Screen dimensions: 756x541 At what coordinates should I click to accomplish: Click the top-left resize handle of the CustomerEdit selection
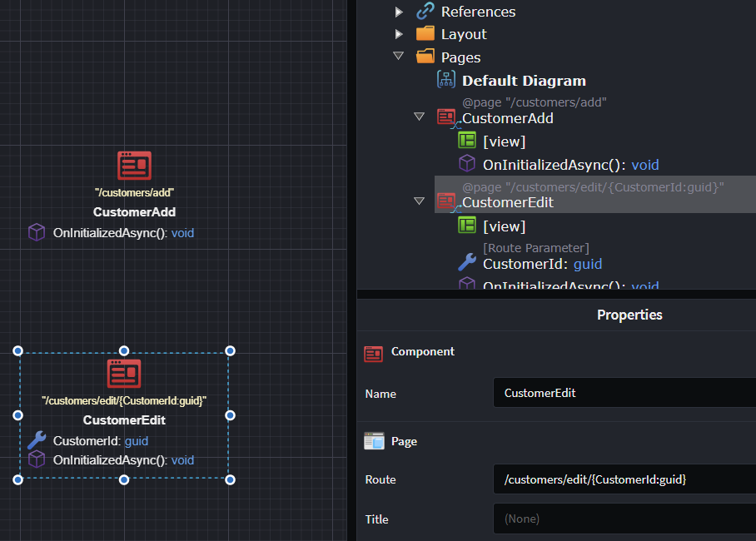coord(17,351)
